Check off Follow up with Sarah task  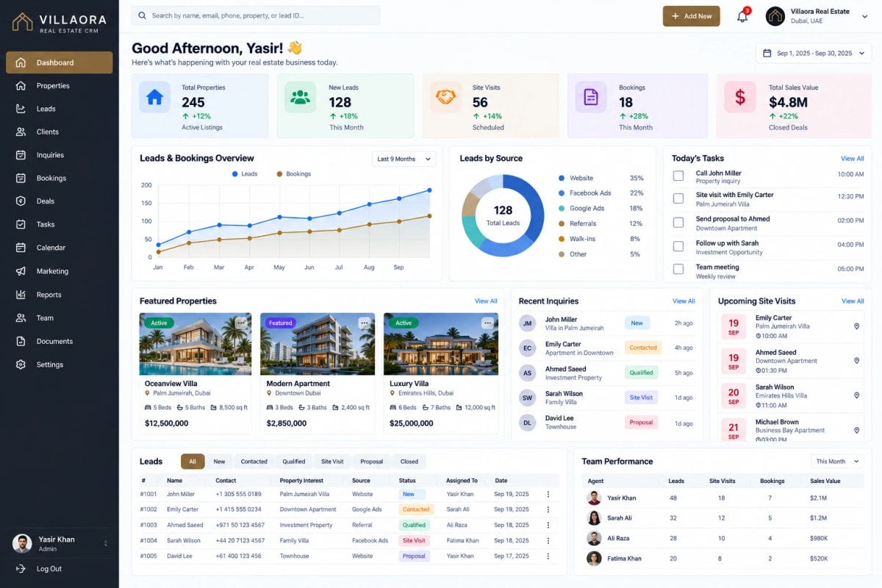[x=678, y=246]
